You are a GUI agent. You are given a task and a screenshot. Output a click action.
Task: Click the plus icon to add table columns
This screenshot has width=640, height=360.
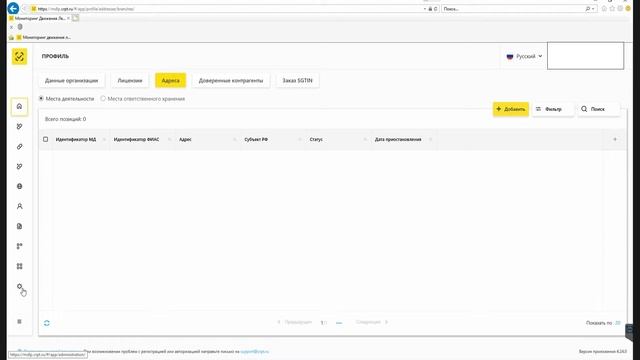(x=615, y=139)
